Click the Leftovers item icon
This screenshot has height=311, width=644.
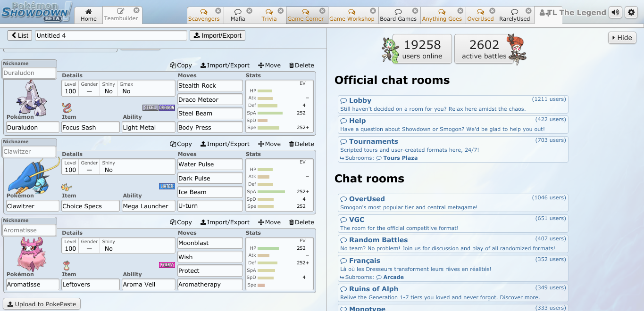tap(67, 265)
